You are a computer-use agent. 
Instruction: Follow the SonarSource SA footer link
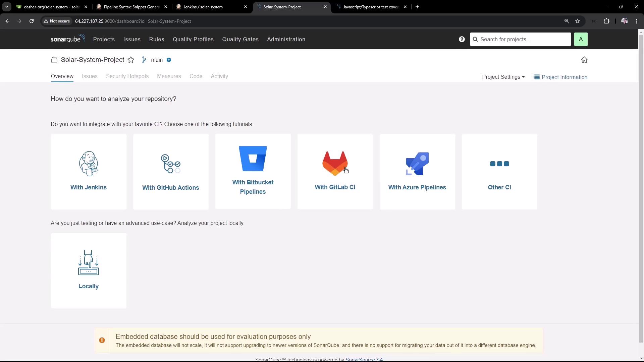click(364, 359)
